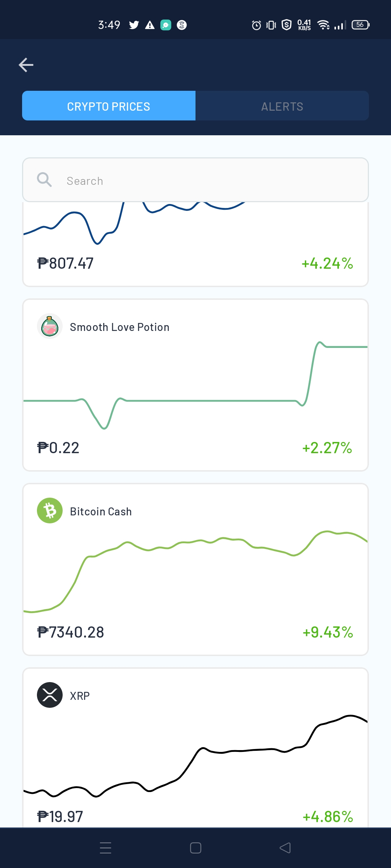The width and height of the screenshot is (391, 868).
Task: Select the CRYPTO PRICES tab
Action: [109, 106]
